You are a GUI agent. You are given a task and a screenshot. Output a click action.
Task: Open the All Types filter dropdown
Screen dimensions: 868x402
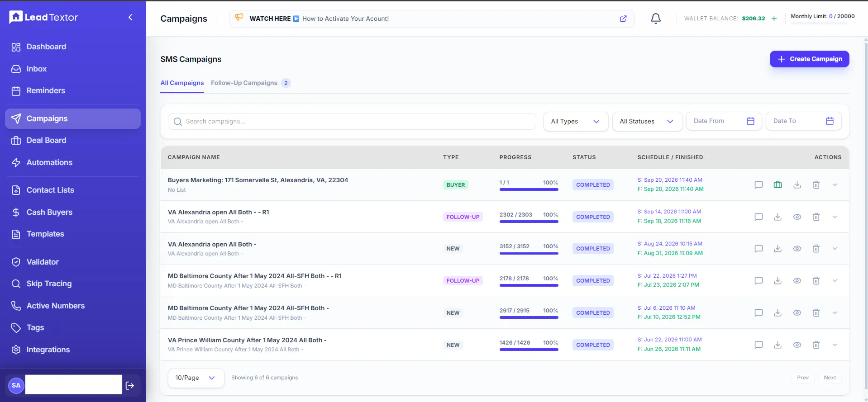point(576,121)
